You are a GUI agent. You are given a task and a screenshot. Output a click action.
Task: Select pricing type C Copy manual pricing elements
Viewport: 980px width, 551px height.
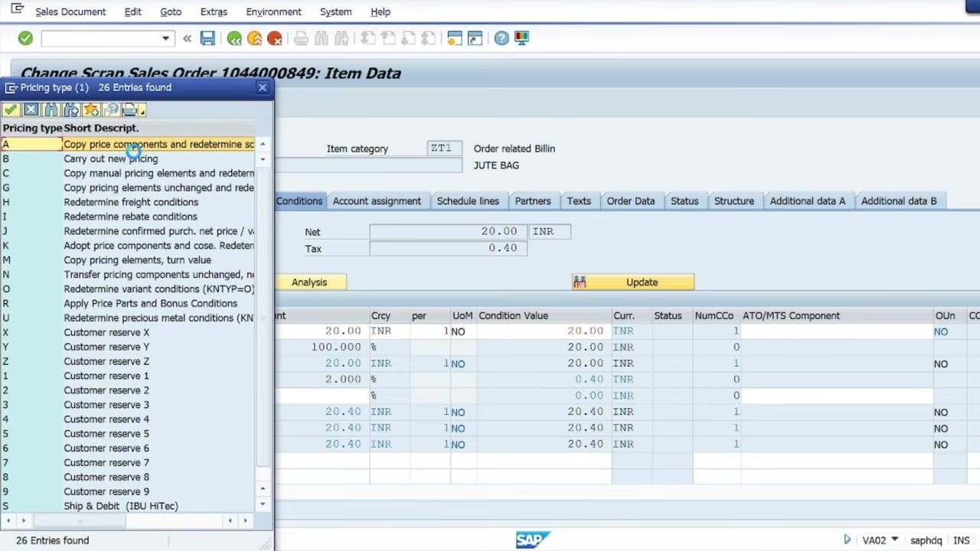tap(128, 174)
